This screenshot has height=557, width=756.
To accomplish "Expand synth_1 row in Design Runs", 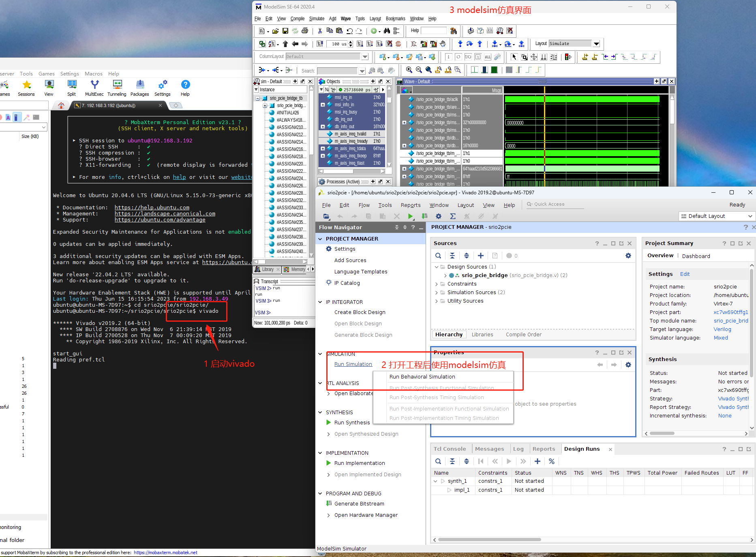I will coord(436,481).
